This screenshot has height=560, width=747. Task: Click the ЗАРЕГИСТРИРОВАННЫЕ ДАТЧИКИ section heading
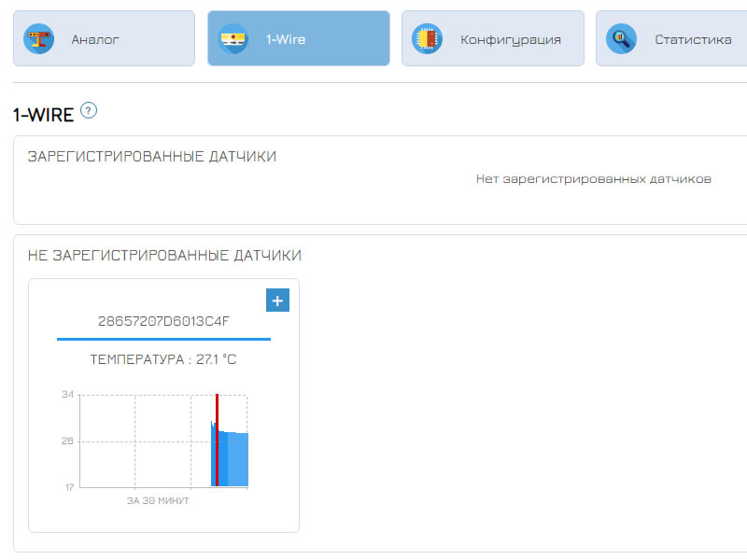point(152,157)
